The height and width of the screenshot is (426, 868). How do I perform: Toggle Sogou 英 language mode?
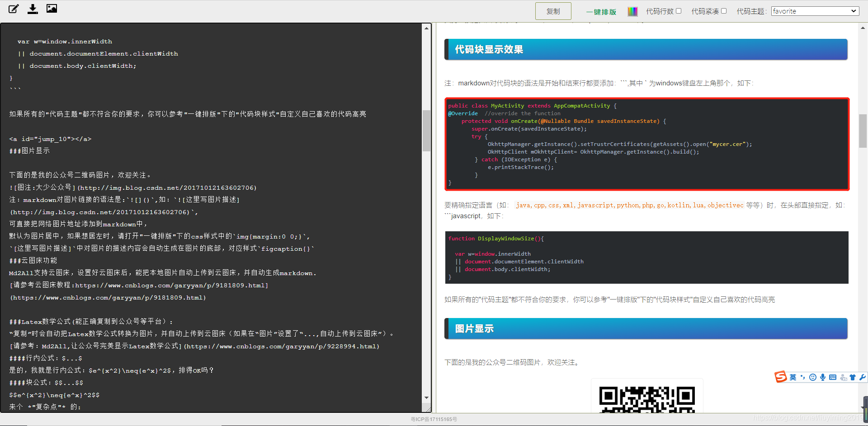point(793,377)
